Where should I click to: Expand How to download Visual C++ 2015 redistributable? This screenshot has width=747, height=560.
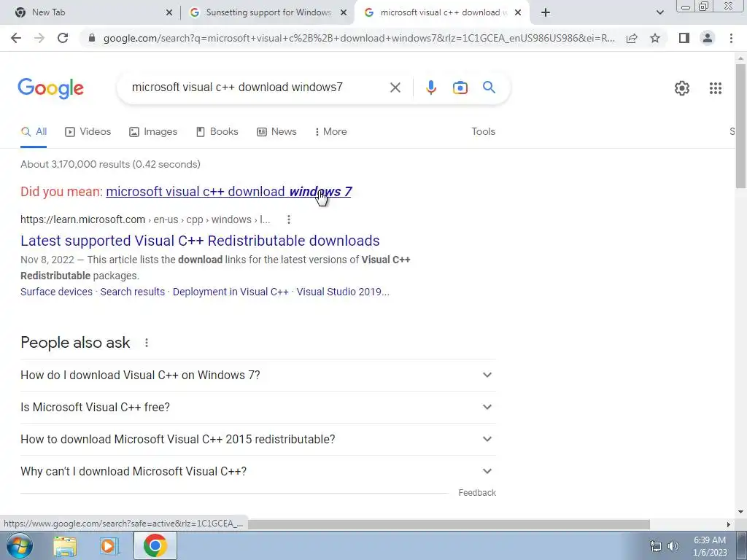258,439
